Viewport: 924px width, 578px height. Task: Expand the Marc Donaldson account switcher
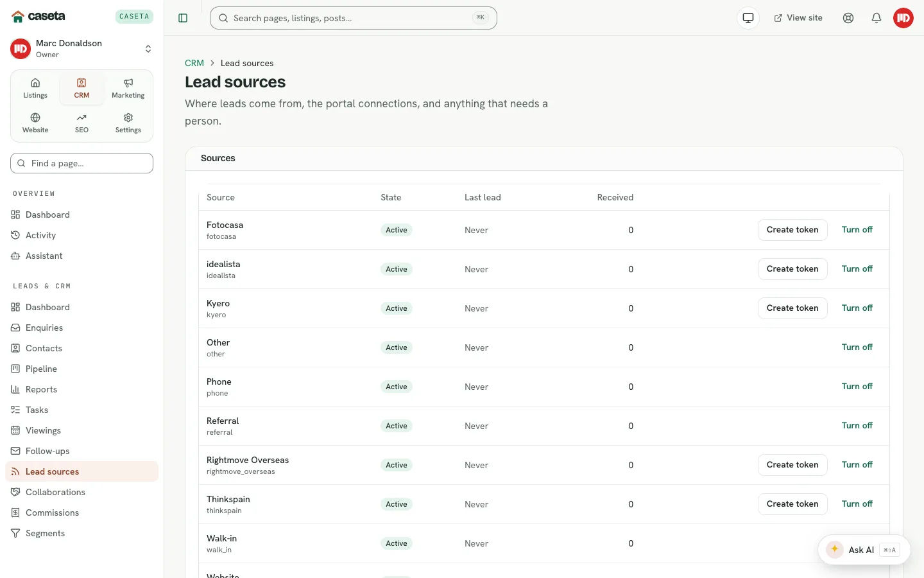click(x=81, y=48)
